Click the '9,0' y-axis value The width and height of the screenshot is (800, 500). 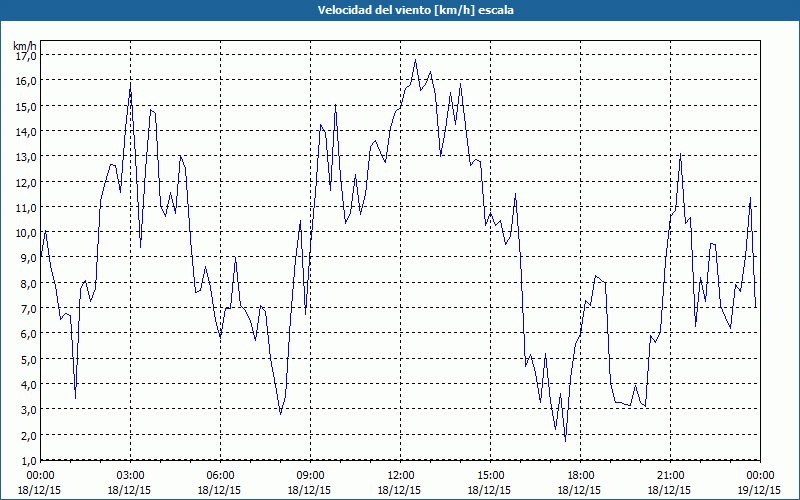(29, 258)
